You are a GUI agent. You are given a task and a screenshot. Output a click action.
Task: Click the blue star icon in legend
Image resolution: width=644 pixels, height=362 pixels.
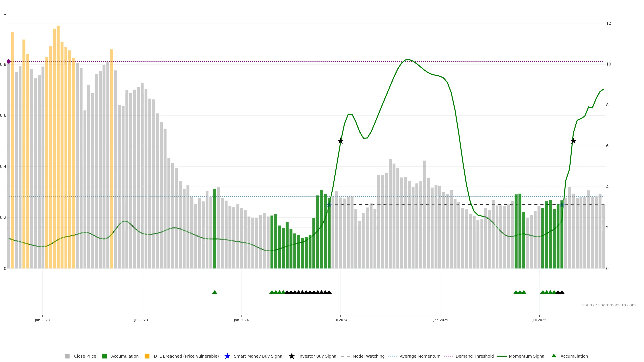click(227, 356)
